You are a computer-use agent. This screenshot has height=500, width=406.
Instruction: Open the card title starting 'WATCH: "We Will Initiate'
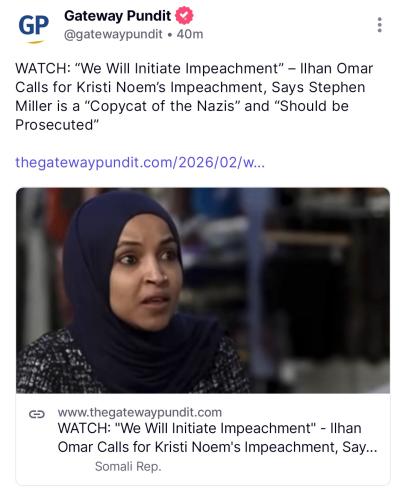(x=217, y=438)
